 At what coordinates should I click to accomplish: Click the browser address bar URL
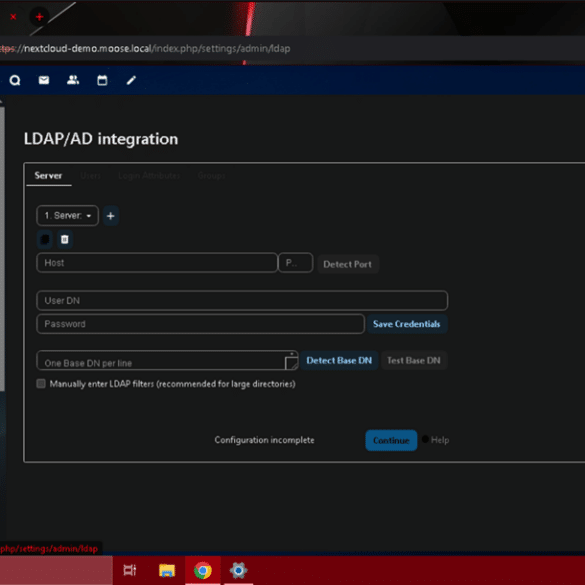point(146,49)
